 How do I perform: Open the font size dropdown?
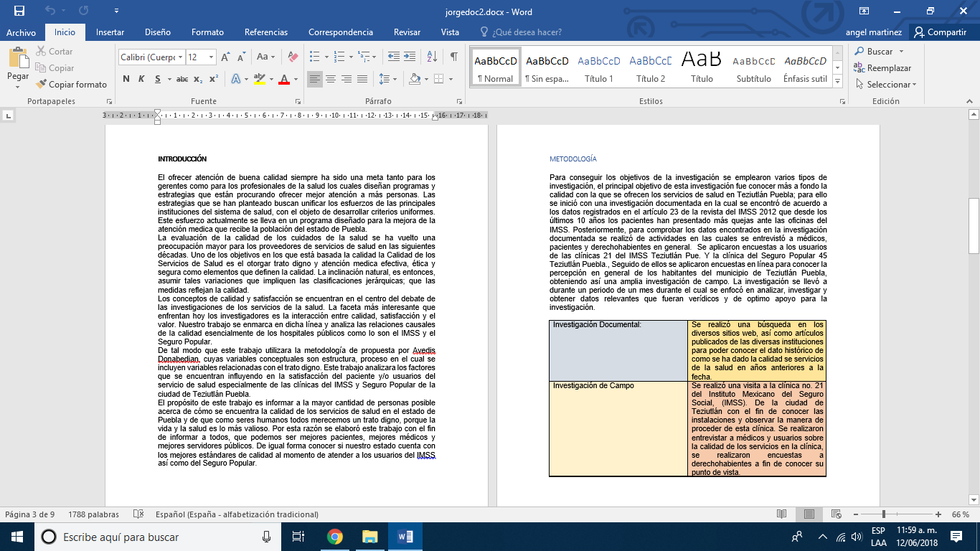[211, 57]
